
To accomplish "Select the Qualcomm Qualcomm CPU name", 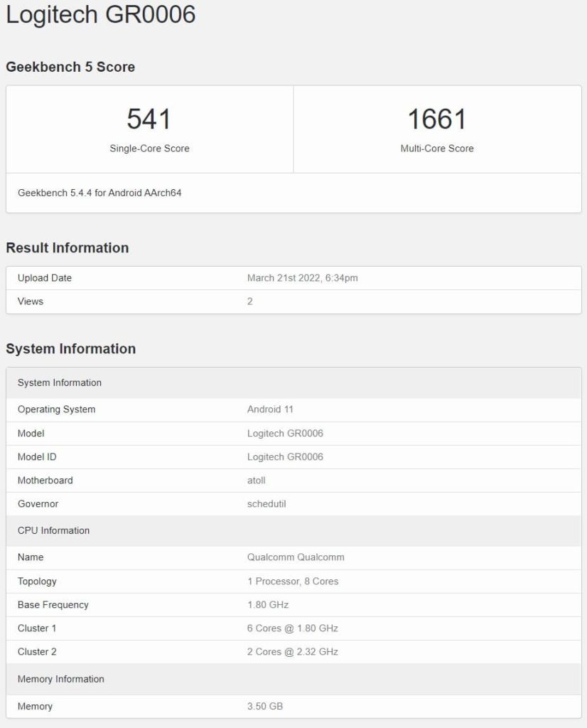I will coord(296,557).
